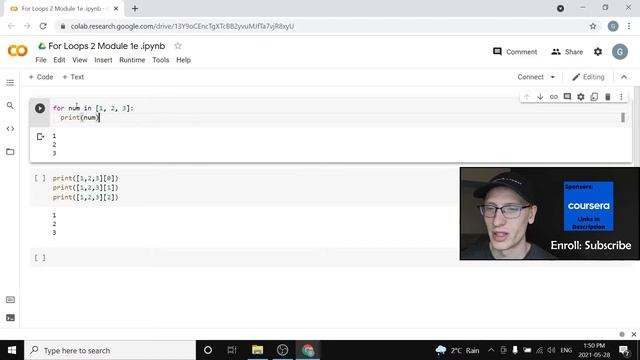Open notebook settings gear in header
Image resolution: width=640 pixels, height=360 pixels.
point(598,52)
